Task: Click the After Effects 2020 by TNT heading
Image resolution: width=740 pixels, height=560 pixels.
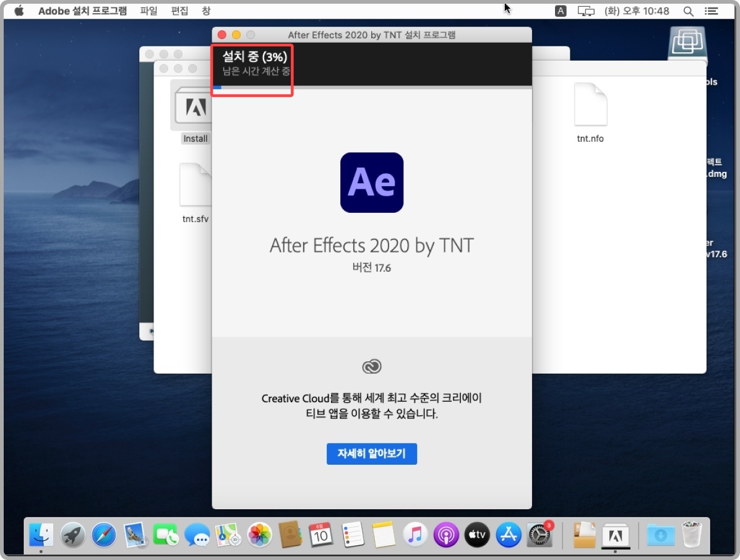Action: 371,245
